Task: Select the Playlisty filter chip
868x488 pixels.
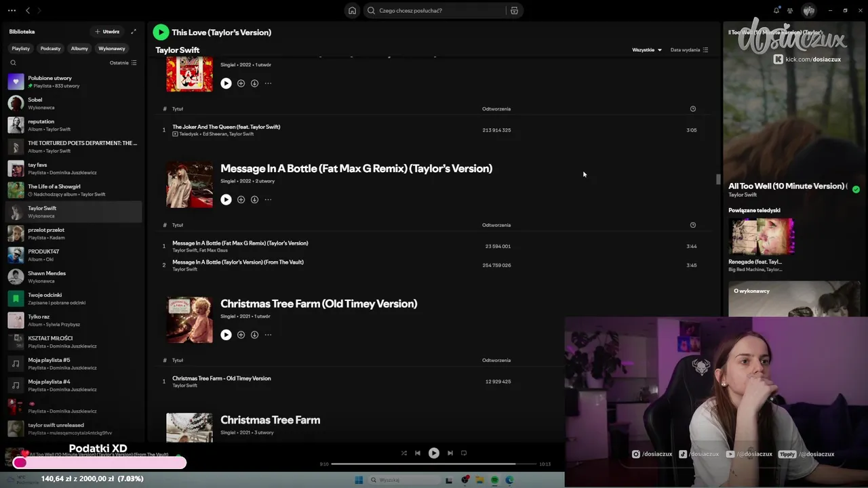Action: 20,48
